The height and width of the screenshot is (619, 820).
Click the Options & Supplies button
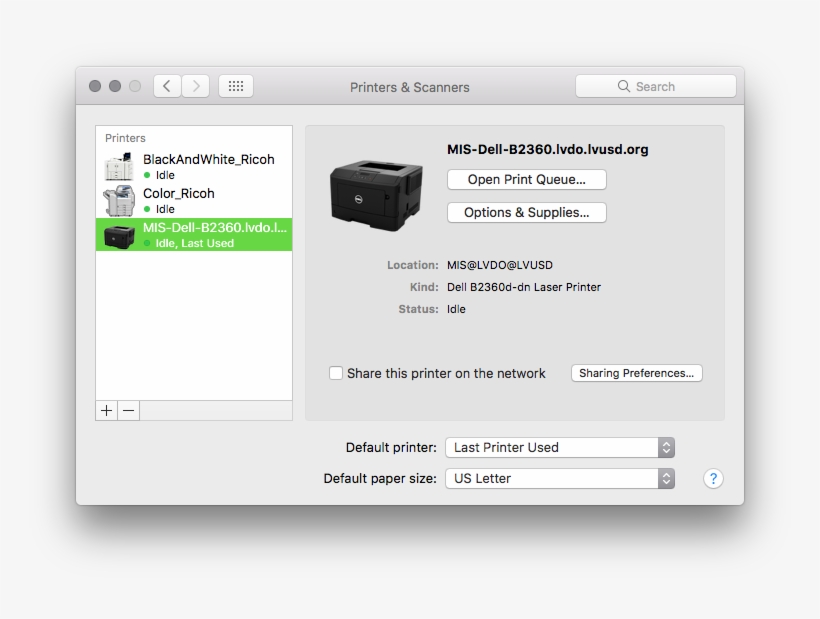pos(526,212)
